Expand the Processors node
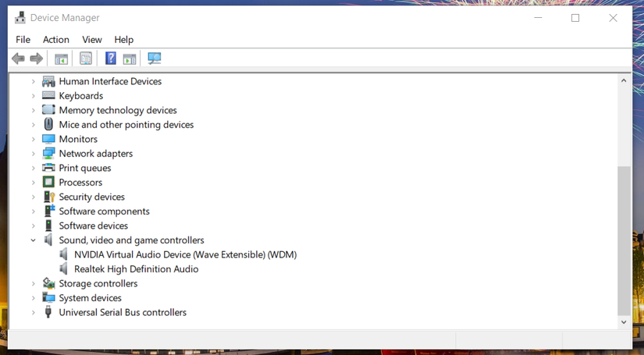 click(x=34, y=183)
